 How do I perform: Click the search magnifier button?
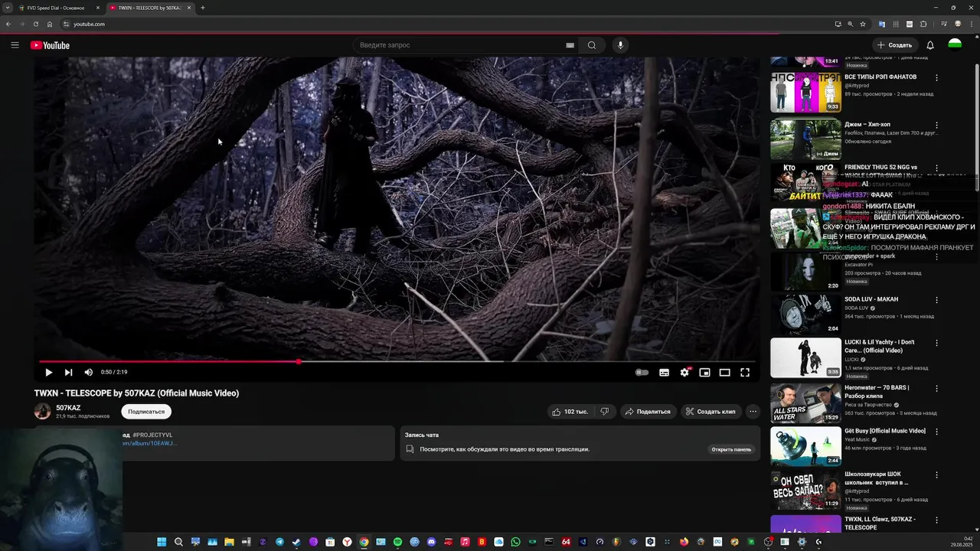click(592, 45)
